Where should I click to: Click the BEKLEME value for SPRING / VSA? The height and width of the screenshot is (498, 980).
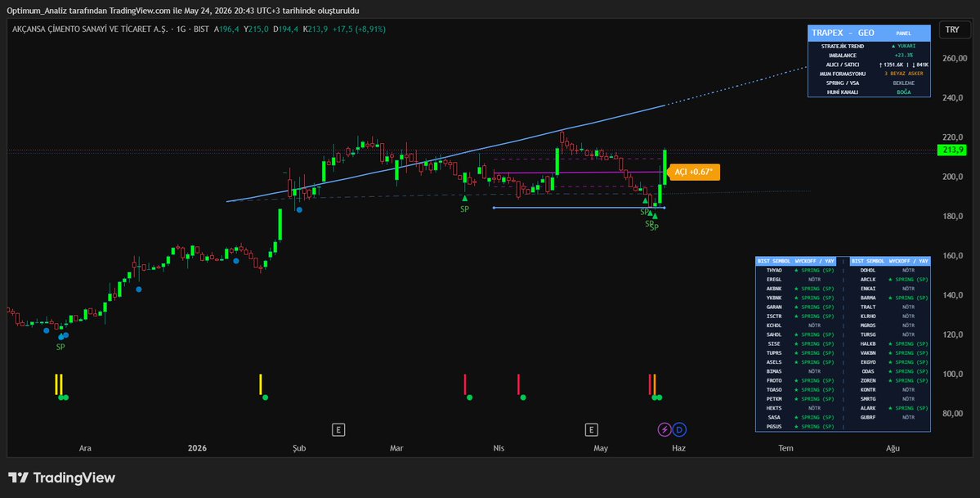[x=903, y=83]
